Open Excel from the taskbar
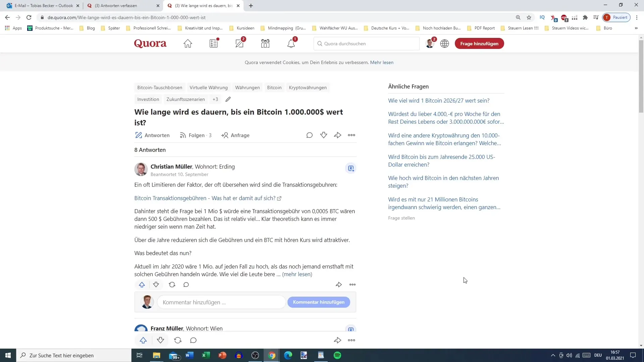This screenshot has height=362, width=644. 206,355
